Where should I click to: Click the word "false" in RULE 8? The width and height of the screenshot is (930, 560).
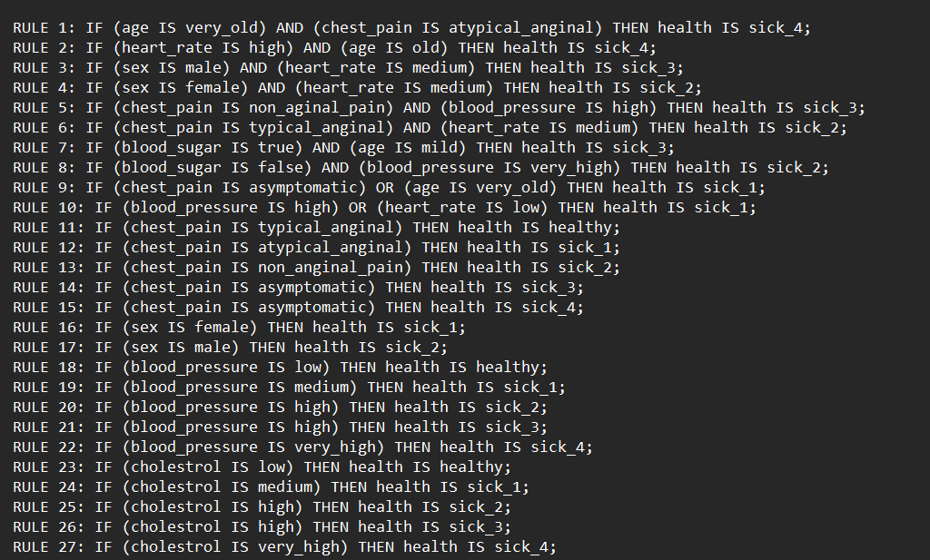pyautogui.click(x=281, y=167)
